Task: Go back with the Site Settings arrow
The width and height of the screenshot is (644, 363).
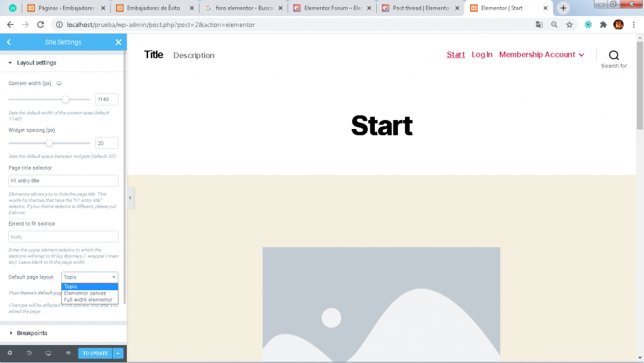Action: point(8,43)
